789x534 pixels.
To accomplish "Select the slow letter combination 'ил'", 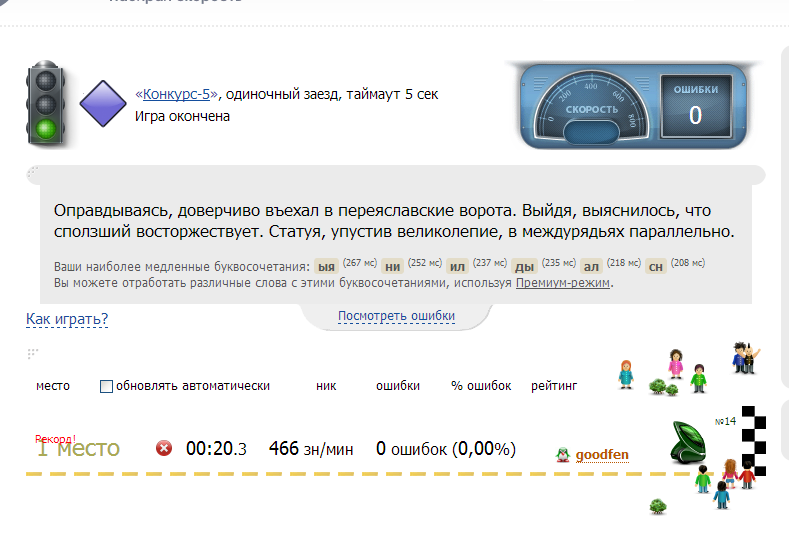I will tap(457, 266).
